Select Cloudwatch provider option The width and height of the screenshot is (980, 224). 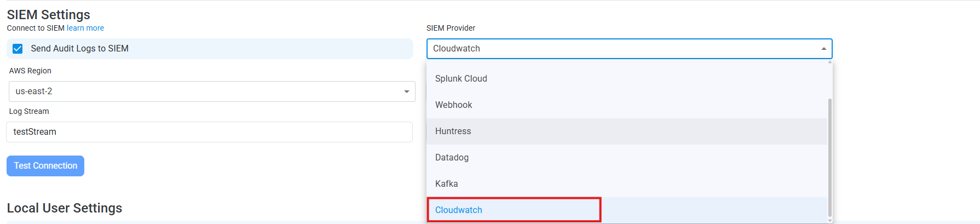coord(627,210)
